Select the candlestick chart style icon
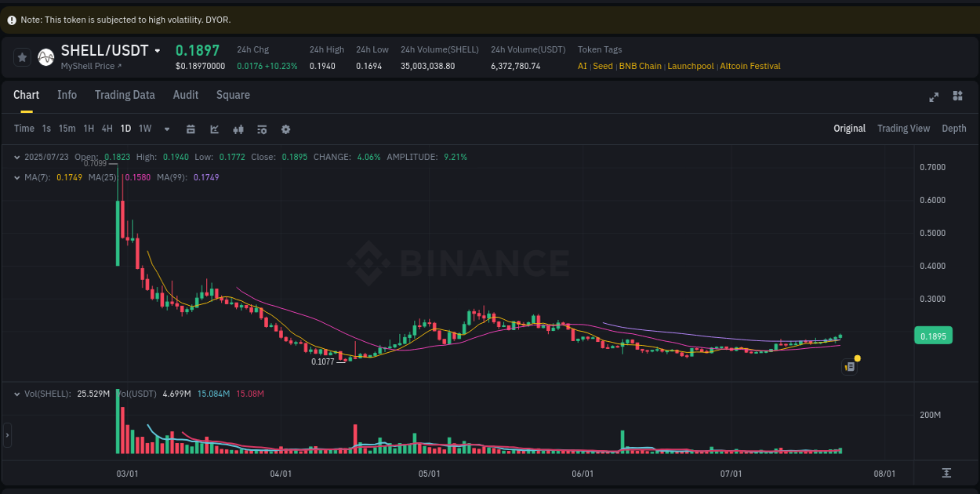980x494 pixels. pos(238,129)
